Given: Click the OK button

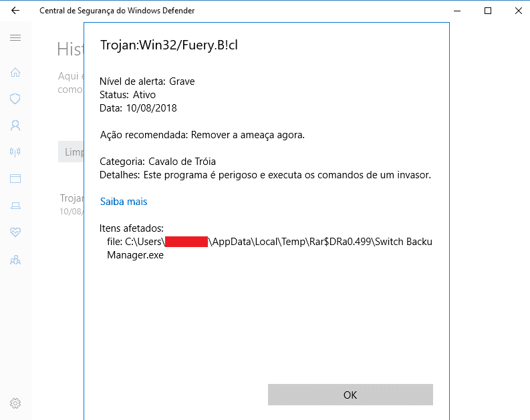Looking at the screenshot, I should point(350,395).
